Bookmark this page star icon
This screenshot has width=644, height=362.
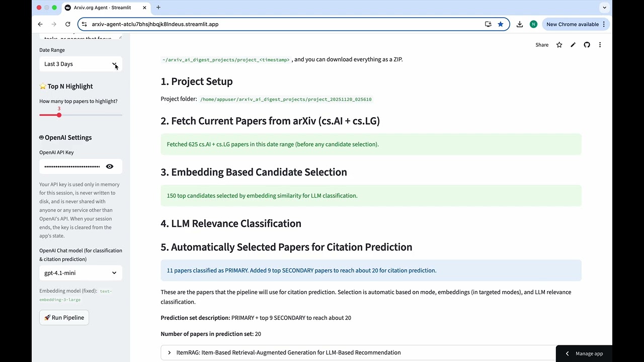pos(501,24)
